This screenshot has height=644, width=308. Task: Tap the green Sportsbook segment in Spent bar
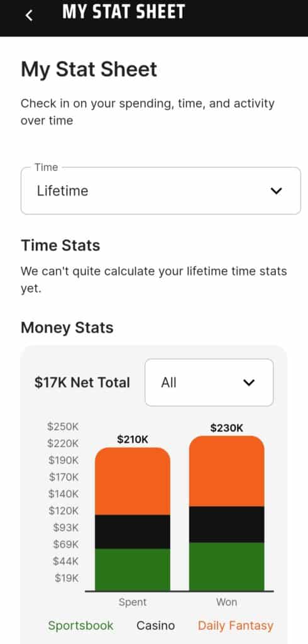[x=132, y=570]
